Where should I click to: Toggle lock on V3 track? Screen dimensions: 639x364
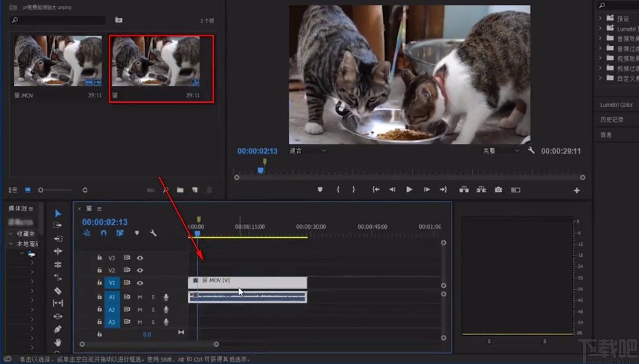[x=99, y=258]
